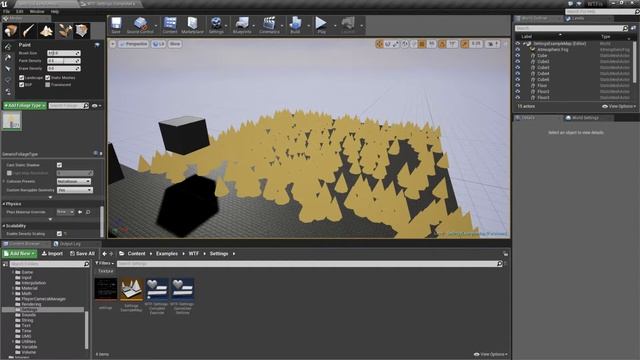Adjust the Erase Density slider field
The image size is (640, 360).
pos(64,68)
